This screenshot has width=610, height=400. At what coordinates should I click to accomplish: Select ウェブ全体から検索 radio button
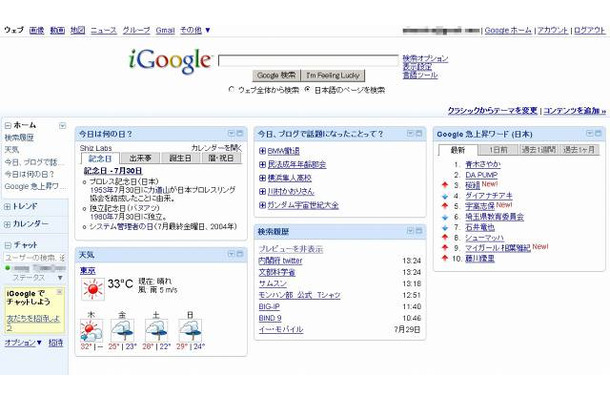(x=231, y=89)
